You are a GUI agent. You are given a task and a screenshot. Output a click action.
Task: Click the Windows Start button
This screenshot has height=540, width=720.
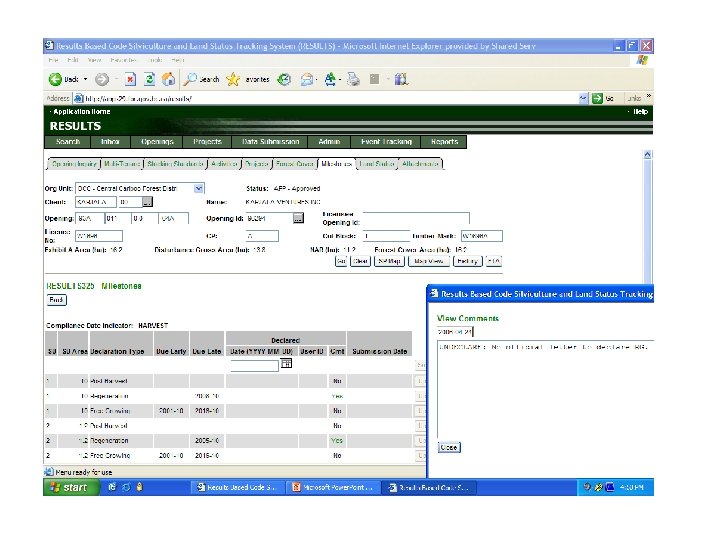[70, 487]
